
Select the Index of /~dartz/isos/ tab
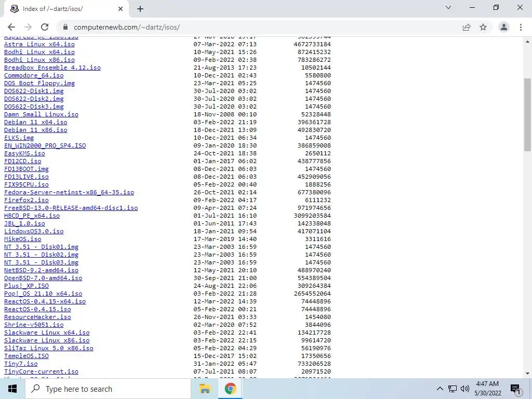click(x=66, y=9)
